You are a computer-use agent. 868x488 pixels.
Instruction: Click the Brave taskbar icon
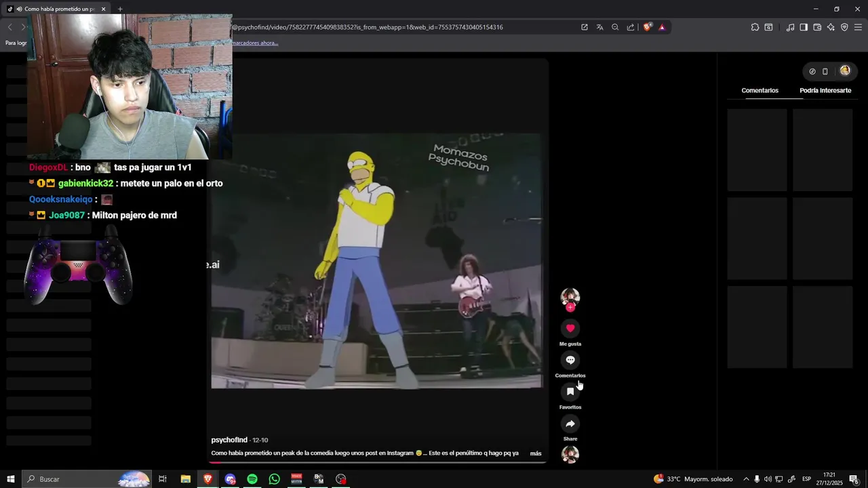[208, 479]
